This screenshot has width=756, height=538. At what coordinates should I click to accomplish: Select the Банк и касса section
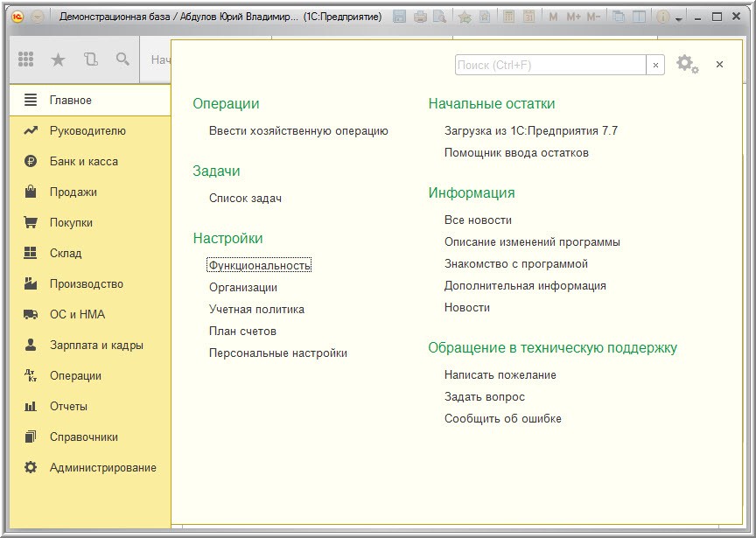(84, 161)
